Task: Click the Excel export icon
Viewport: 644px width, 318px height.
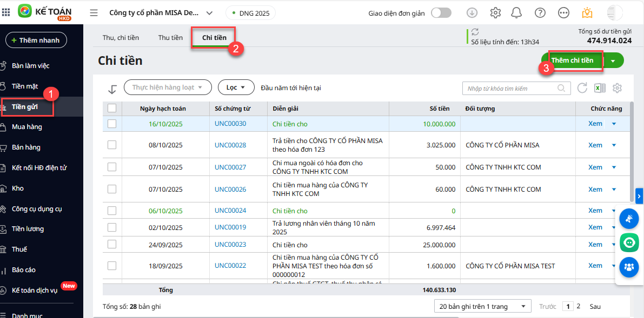Action: click(x=599, y=88)
